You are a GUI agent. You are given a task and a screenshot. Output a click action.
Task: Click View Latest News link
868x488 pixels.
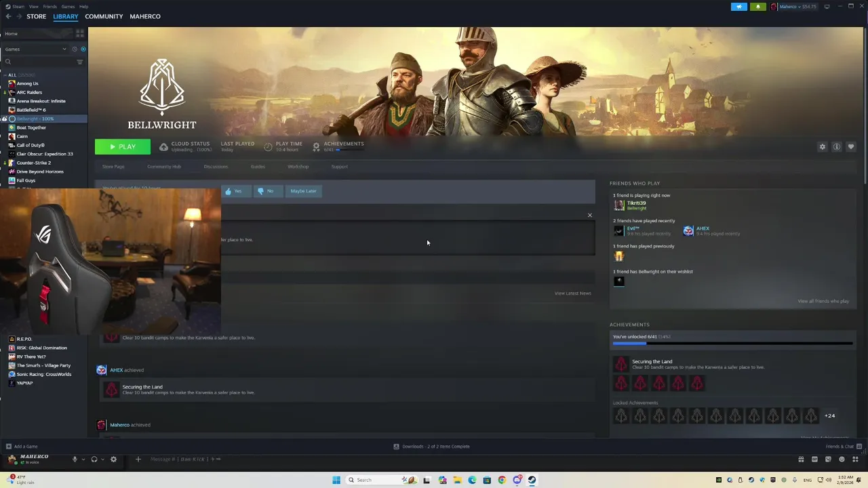[572, 293]
